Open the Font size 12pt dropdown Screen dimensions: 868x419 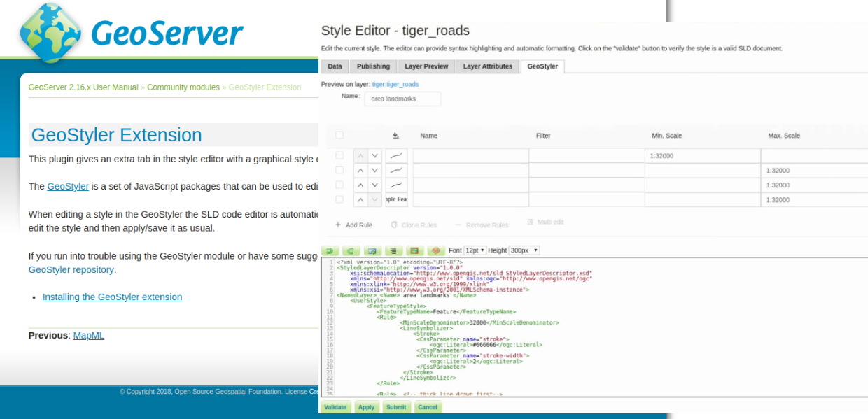(x=475, y=250)
